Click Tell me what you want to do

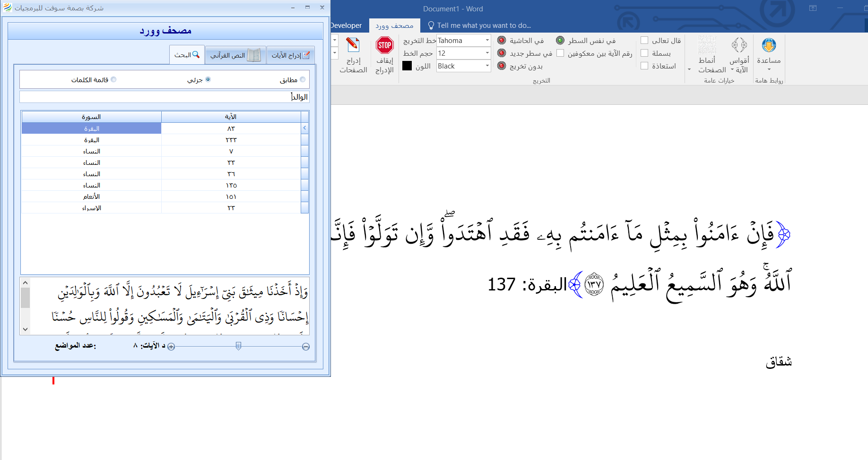(x=484, y=26)
